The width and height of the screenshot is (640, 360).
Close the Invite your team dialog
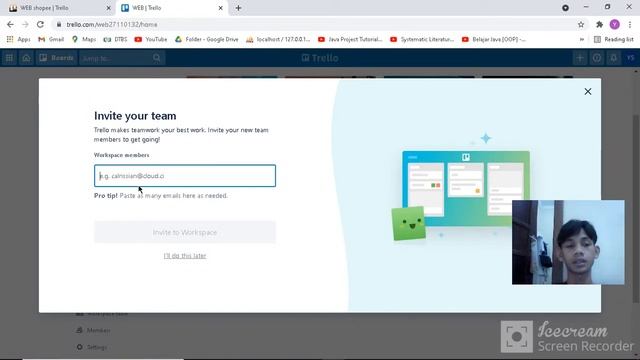click(587, 91)
